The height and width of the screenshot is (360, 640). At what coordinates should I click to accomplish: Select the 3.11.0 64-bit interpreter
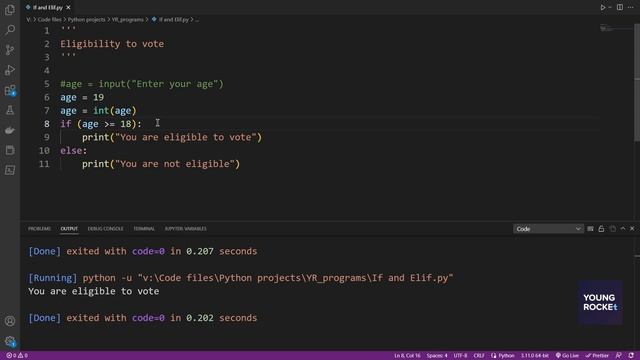point(534,356)
